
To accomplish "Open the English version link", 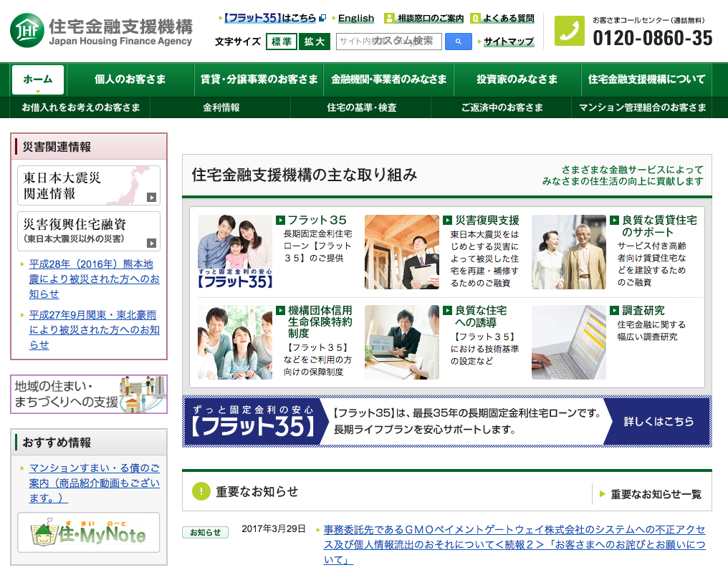I will pos(355,19).
